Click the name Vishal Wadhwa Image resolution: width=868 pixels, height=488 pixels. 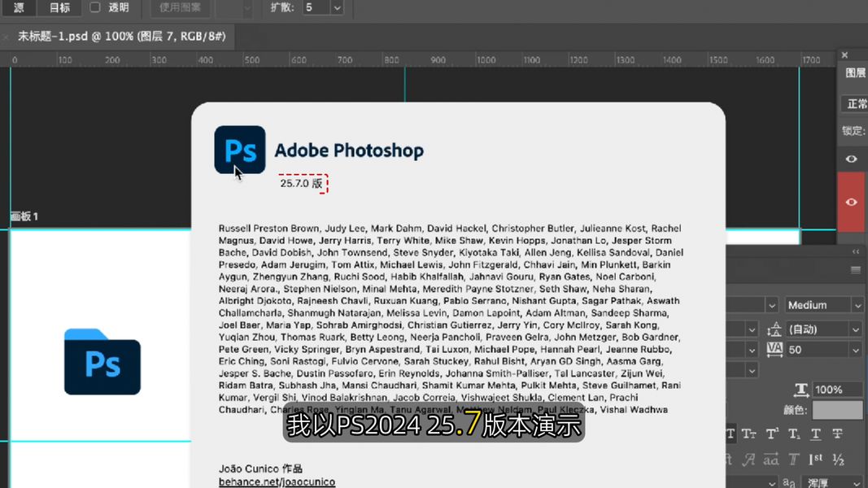(x=634, y=410)
